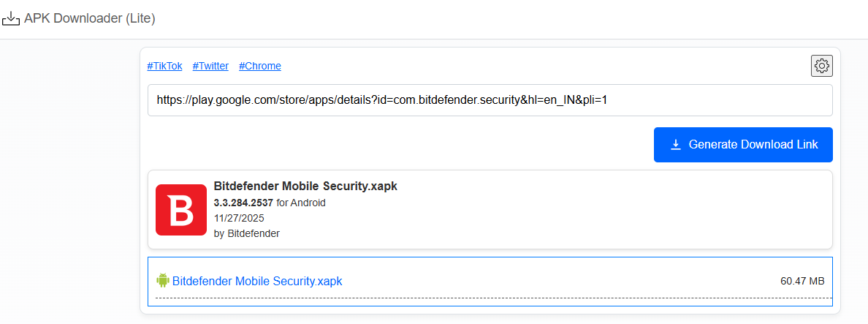Viewport: 868px width, 324px height.
Task: Click the bold Bitdefender Mobile Security.xapk heading
Action: [305, 186]
